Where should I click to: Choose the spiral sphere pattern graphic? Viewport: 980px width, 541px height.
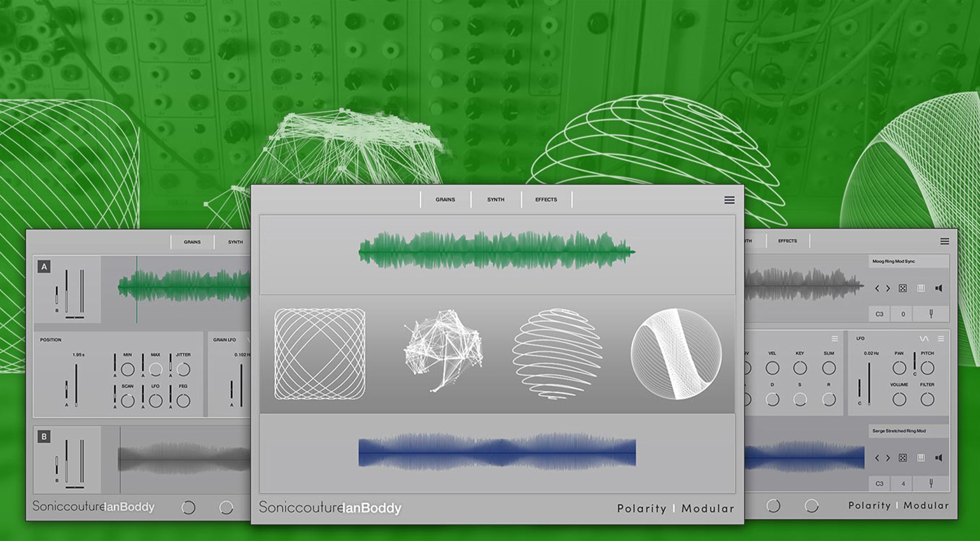(557, 354)
